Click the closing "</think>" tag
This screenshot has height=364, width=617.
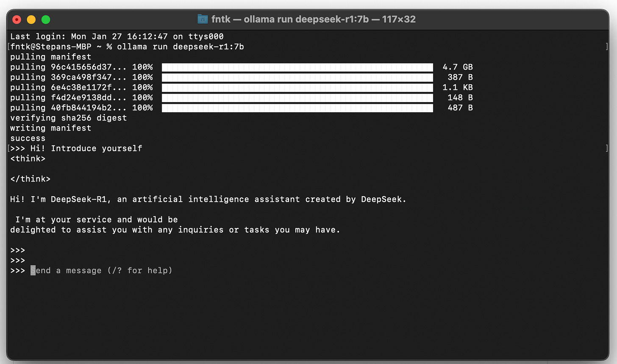pyautogui.click(x=31, y=179)
